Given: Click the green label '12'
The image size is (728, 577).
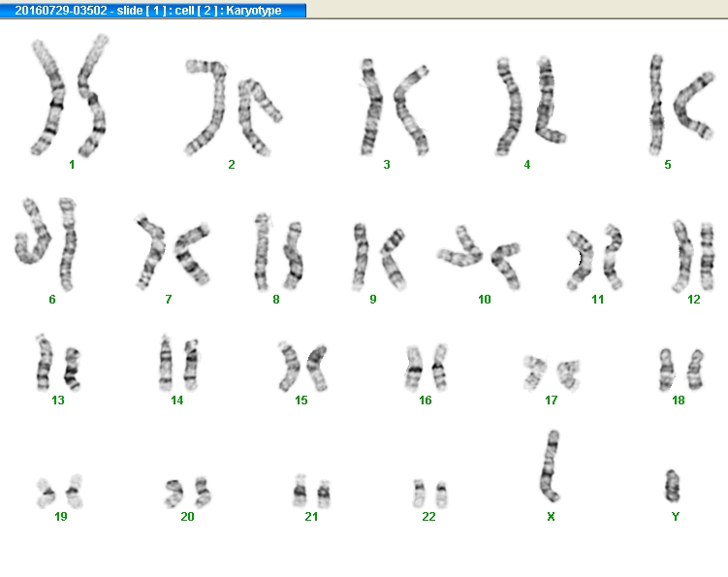Looking at the screenshot, I should 694,300.
